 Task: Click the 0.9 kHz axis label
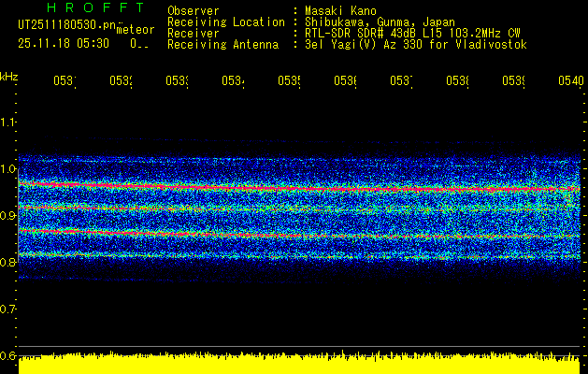pyautogui.click(x=7, y=215)
